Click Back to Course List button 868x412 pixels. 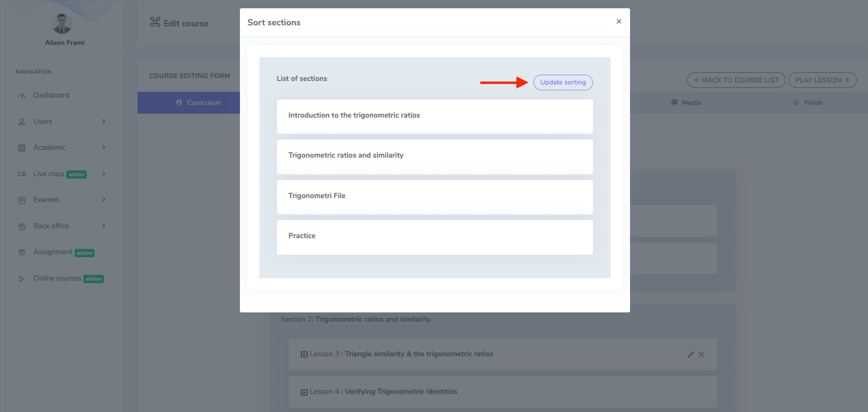coord(736,80)
